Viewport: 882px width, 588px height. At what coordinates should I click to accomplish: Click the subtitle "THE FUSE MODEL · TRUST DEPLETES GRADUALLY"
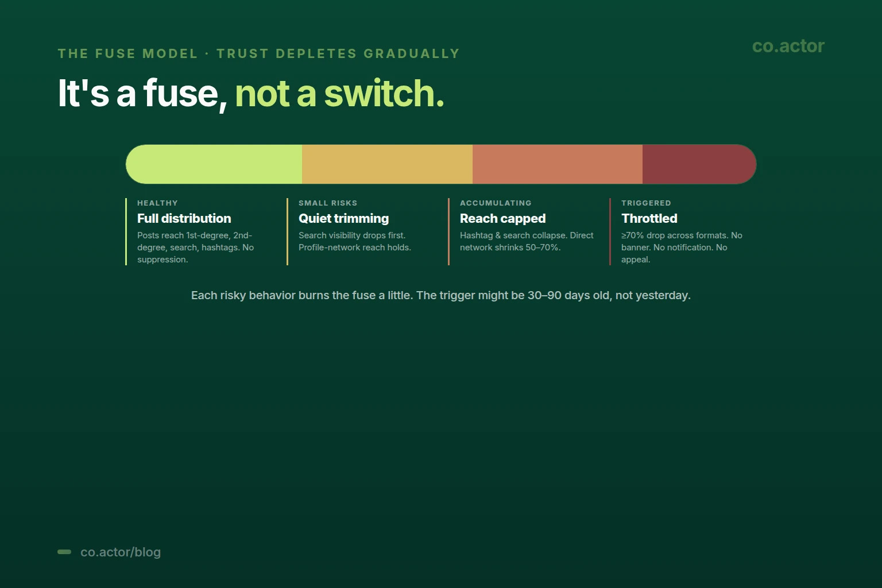click(x=258, y=53)
